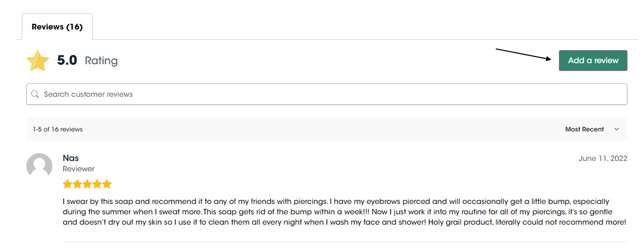Viewport: 644px width, 250px height.
Task: Click the magnifier icon in search box
Action: [35, 94]
